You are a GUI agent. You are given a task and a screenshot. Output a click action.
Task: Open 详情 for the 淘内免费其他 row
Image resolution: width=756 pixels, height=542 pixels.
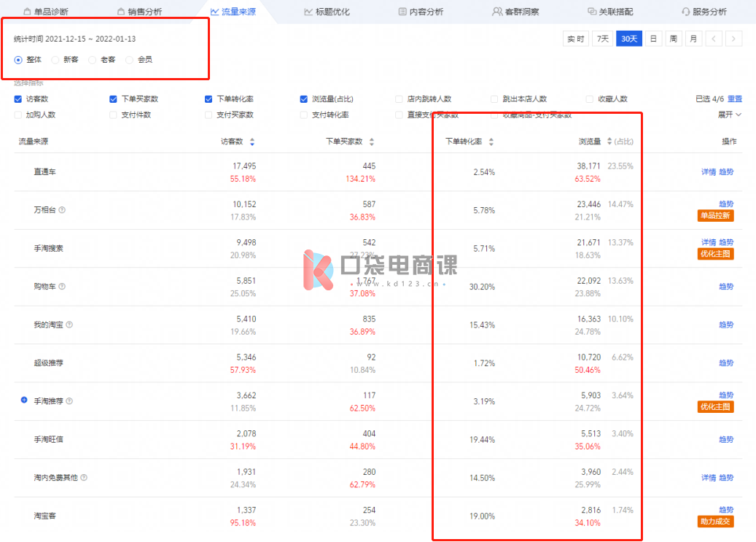click(709, 477)
